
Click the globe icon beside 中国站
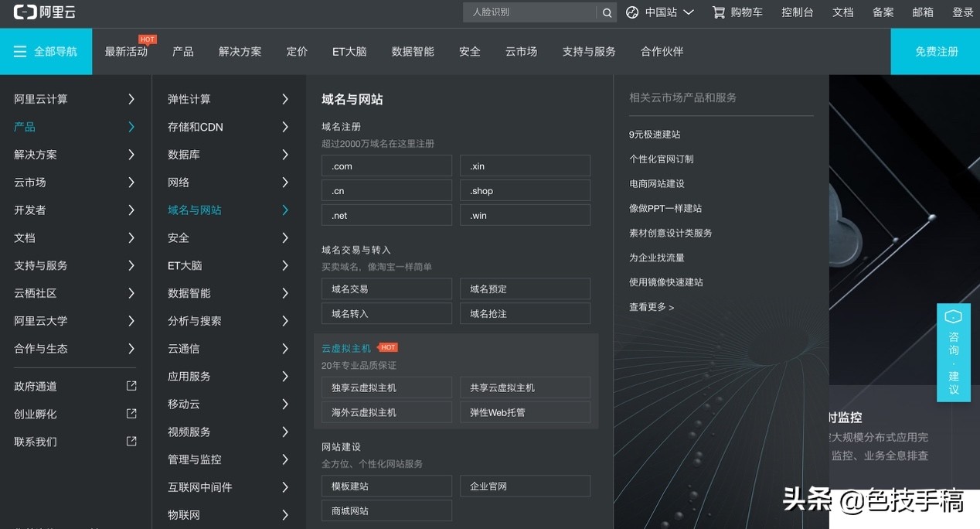(632, 12)
